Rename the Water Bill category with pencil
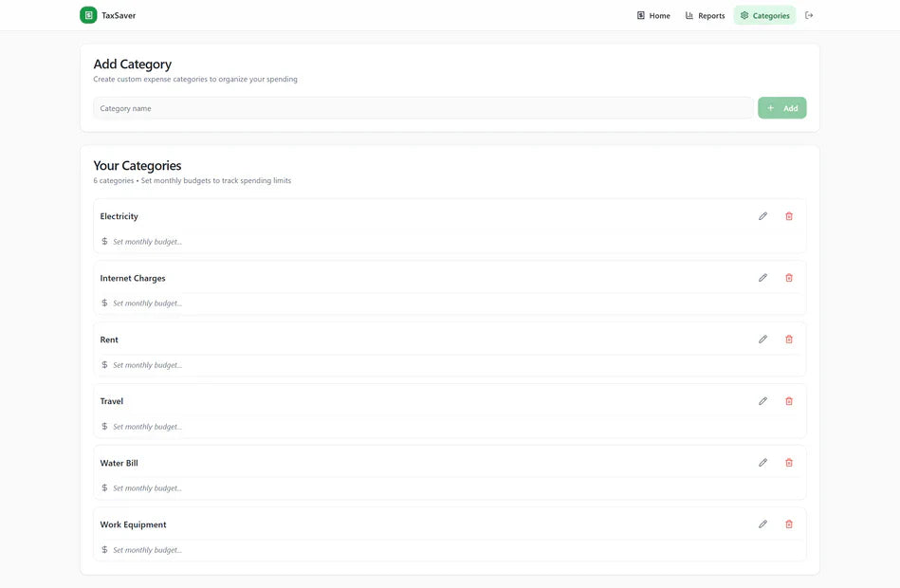 click(762, 463)
